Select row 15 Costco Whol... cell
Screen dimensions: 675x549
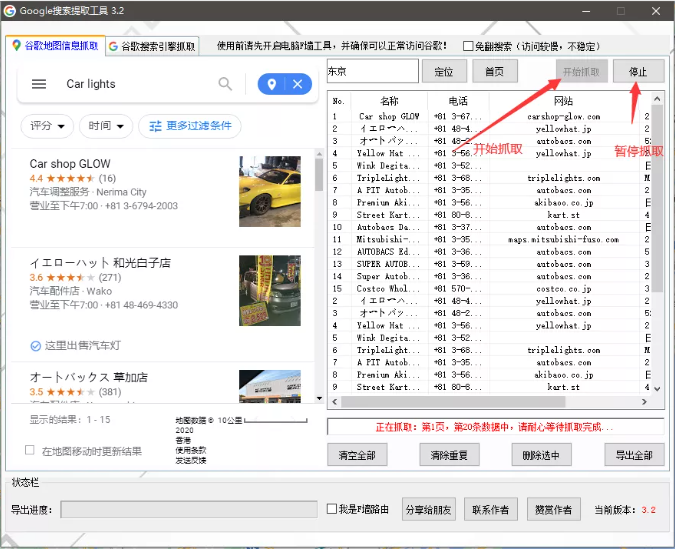[389, 288]
